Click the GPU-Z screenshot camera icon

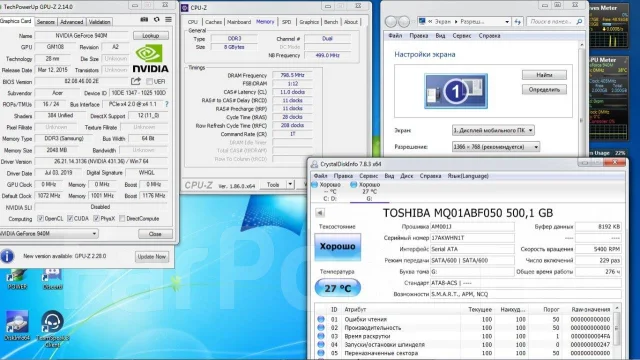click(144, 20)
